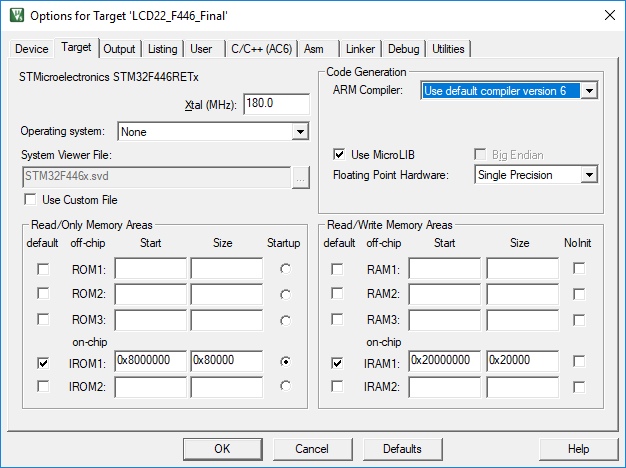Open the Debug tab
626x468 pixels.
403,49
